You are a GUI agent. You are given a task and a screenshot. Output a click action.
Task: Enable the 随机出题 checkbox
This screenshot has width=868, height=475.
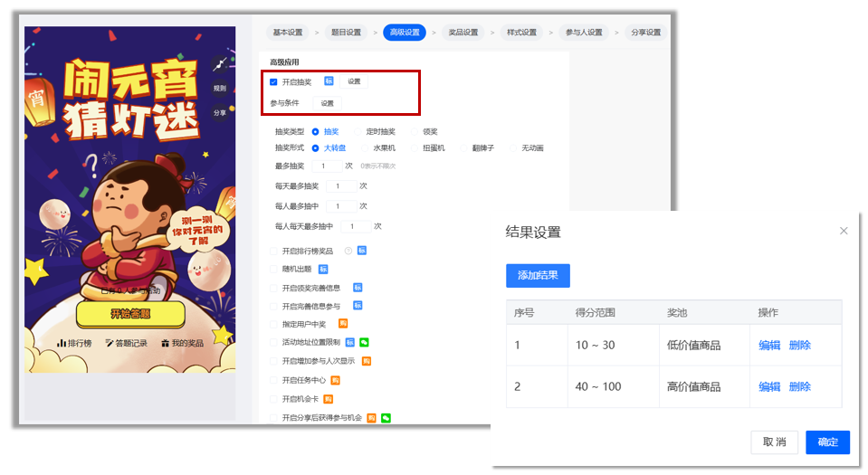click(x=273, y=269)
